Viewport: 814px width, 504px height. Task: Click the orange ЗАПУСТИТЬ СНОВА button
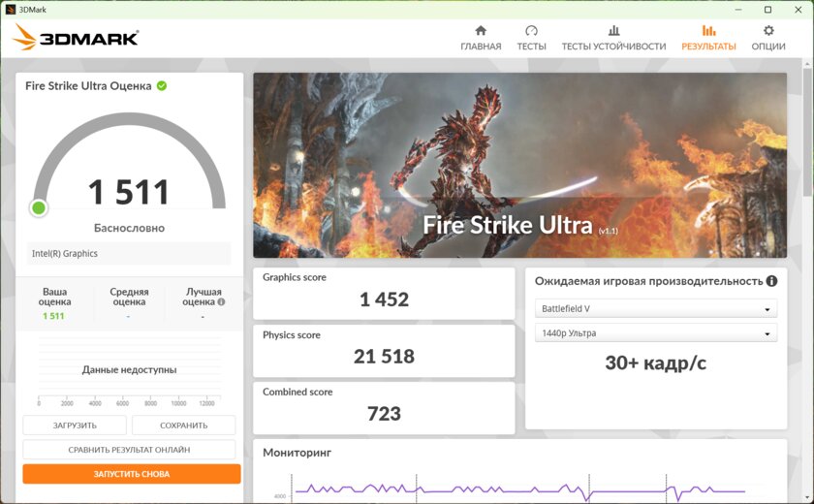point(132,474)
